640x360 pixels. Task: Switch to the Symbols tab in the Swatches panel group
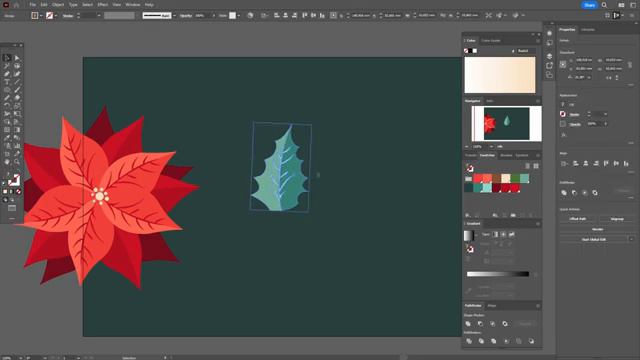(522, 156)
